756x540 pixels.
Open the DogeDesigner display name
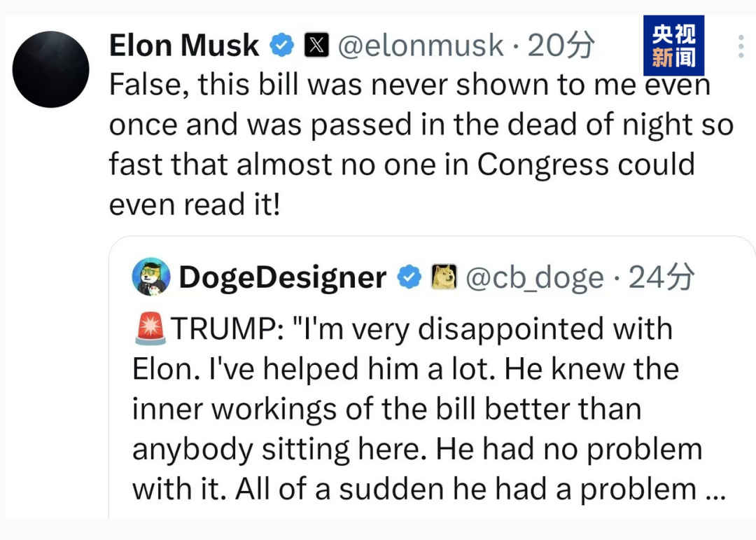click(x=283, y=277)
